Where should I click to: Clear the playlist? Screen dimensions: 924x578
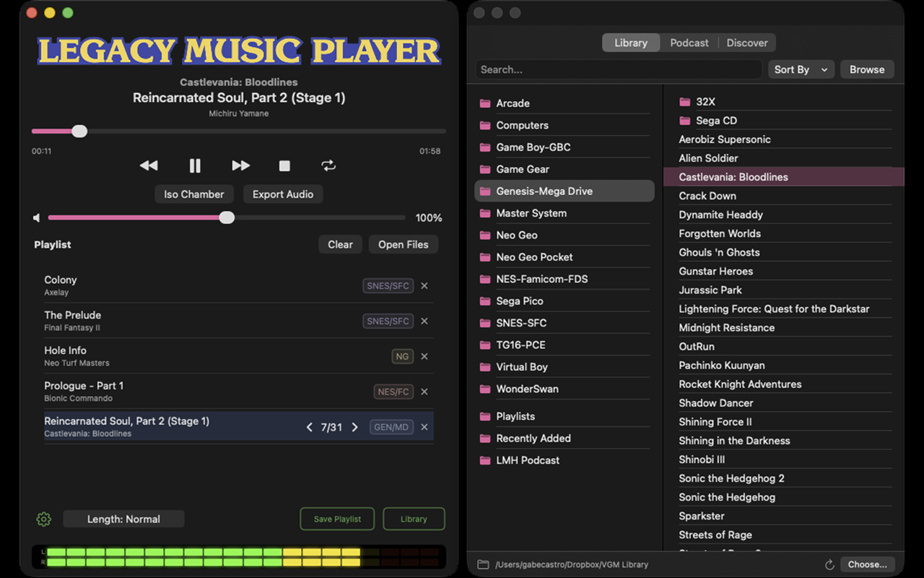tap(340, 244)
